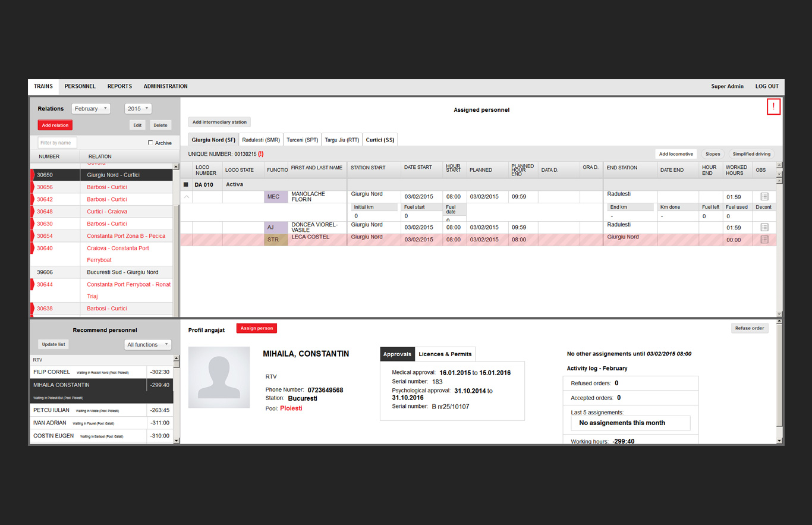
Task: Open observations note for DONCEA VIOREL-VASILE row
Action: (764, 227)
